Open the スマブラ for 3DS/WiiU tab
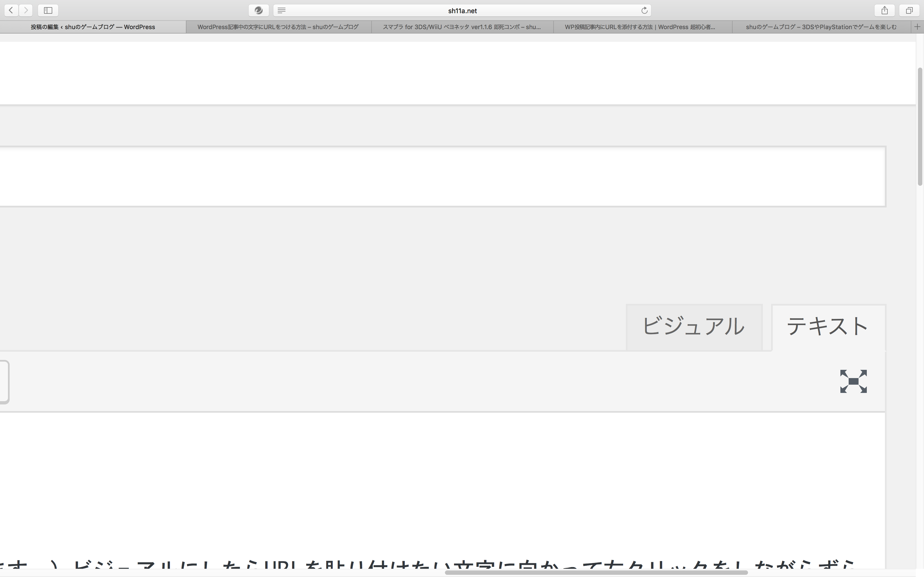Image resolution: width=924 pixels, height=577 pixels. (x=462, y=27)
